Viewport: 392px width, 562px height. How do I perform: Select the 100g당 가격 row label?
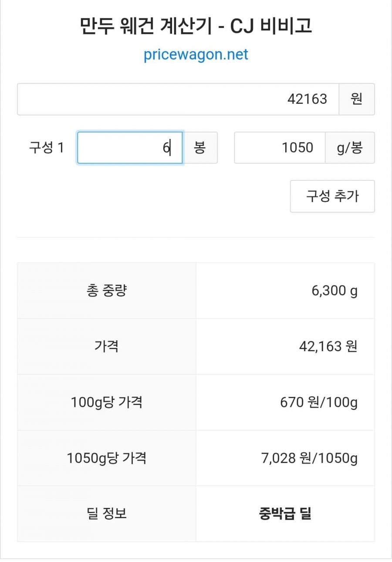click(107, 402)
